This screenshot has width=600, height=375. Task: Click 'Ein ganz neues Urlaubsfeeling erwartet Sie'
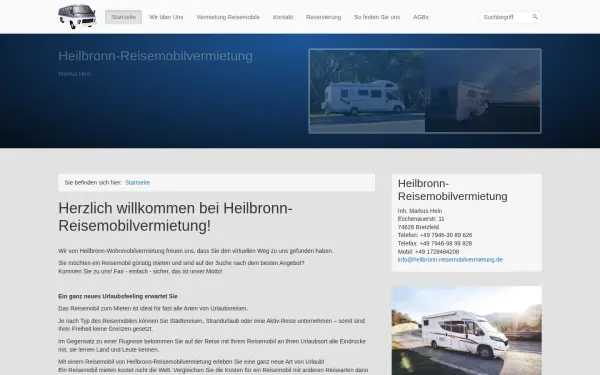[118, 296]
